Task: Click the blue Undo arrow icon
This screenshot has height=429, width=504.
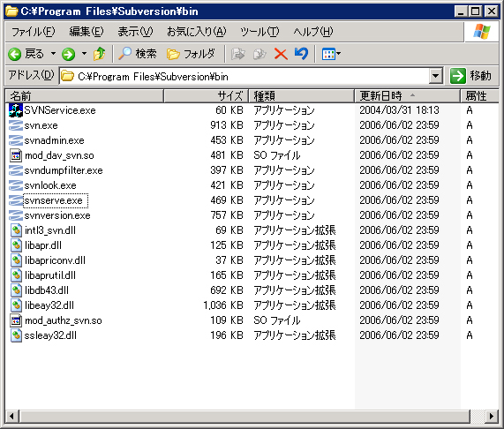Action: pyautogui.click(x=302, y=54)
